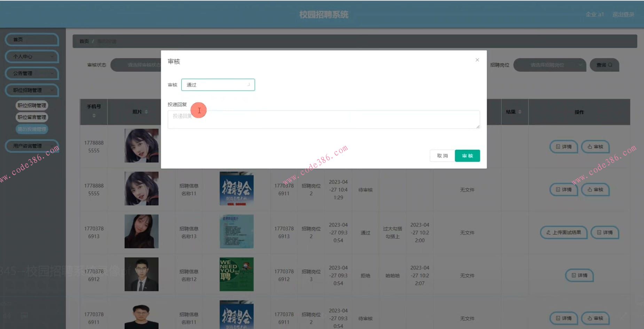Click the 校园招聘系统 title in the header
Screen dimensions: 644x329
[324, 15]
